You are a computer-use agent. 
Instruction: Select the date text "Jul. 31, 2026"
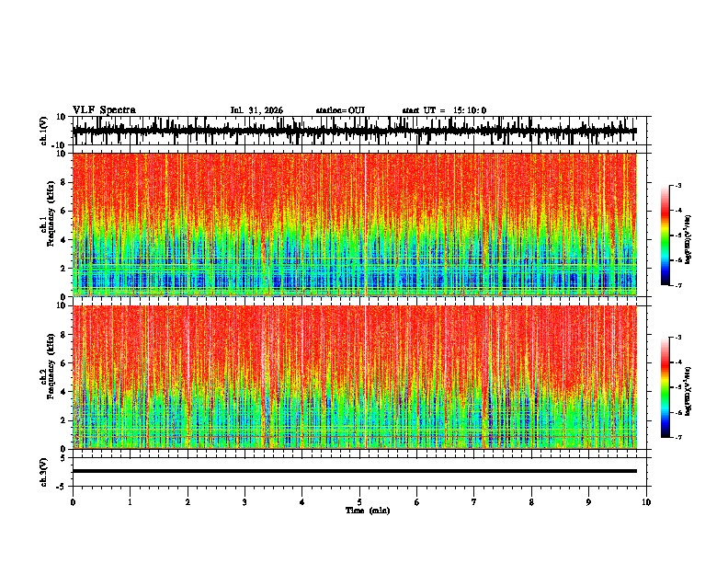pyautogui.click(x=256, y=110)
